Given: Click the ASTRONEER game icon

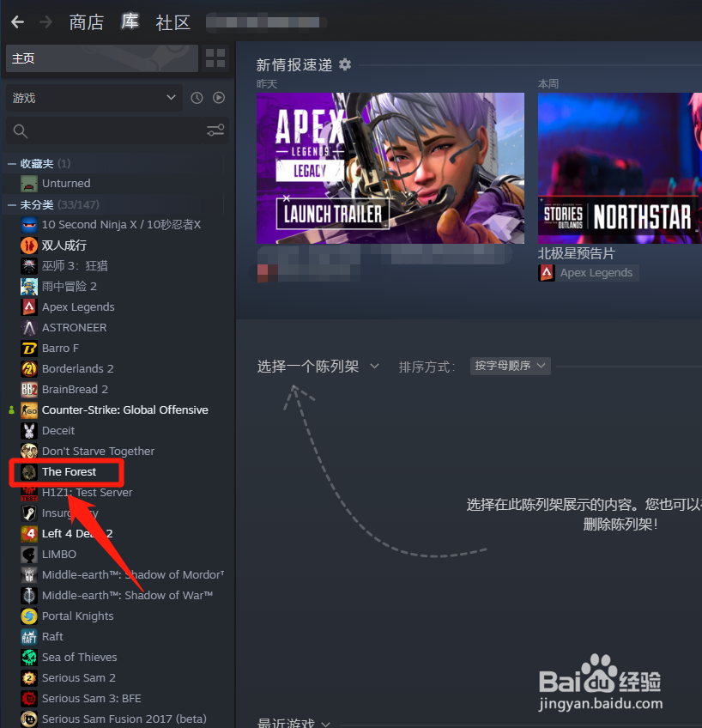Looking at the screenshot, I should click(x=29, y=328).
